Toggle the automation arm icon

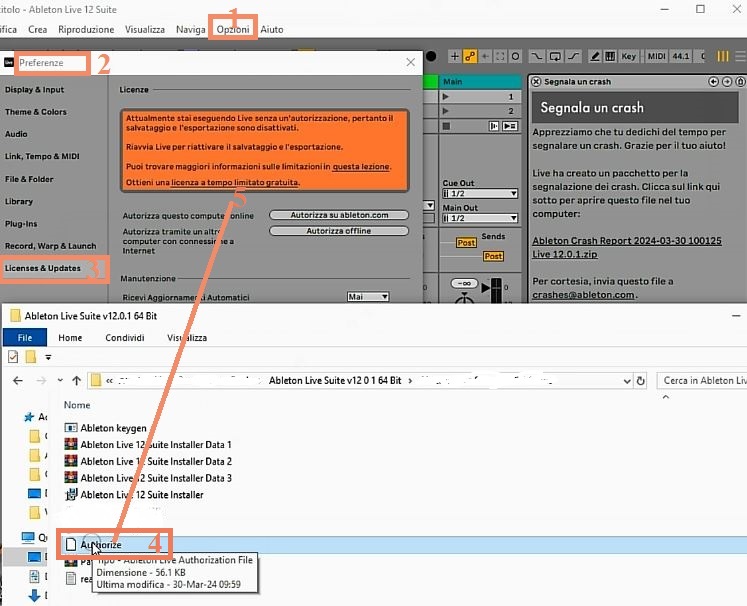[469, 56]
